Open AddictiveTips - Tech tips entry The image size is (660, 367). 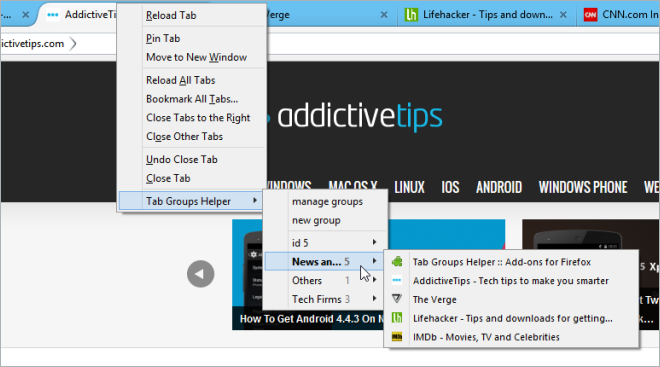point(510,281)
